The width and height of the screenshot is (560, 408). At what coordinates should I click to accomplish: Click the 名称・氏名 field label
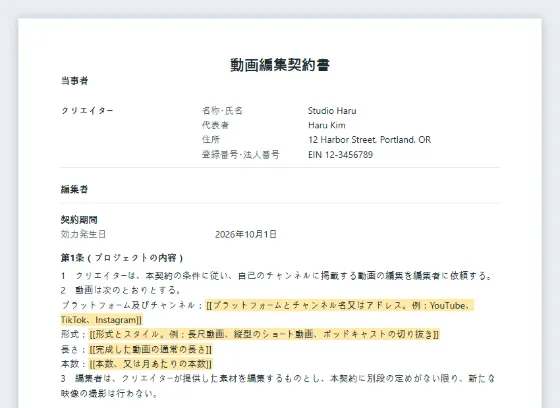(x=222, y=111)
